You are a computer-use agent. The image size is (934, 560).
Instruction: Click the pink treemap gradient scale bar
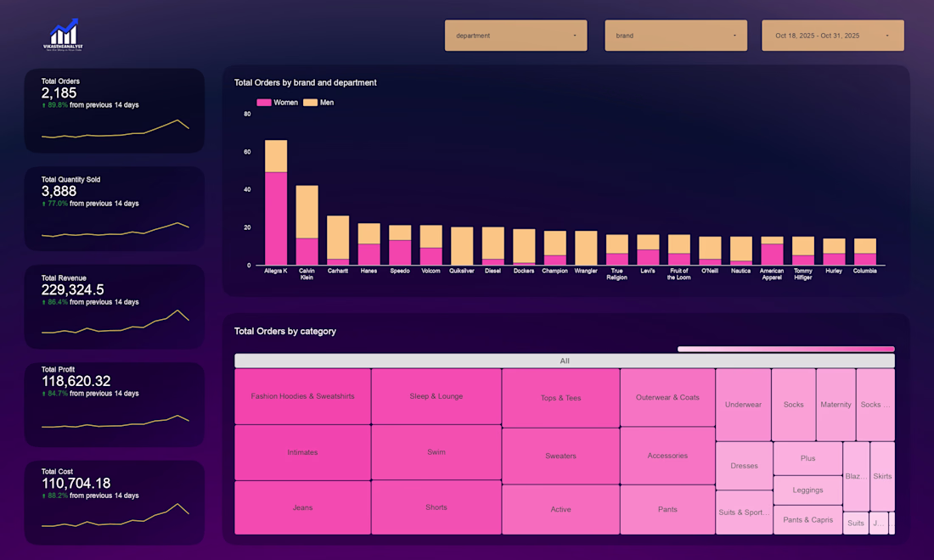click(785, 350)
